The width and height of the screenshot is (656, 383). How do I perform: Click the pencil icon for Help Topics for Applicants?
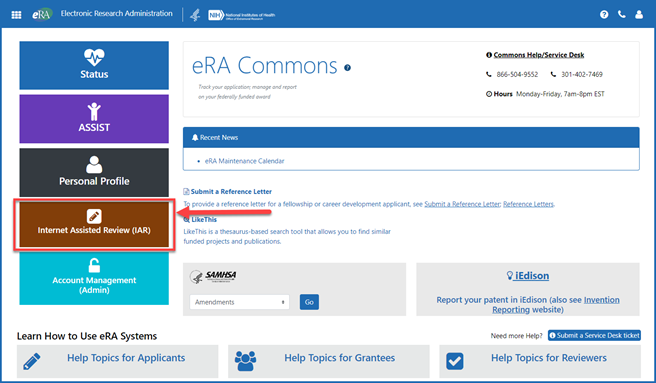(32, 361)
